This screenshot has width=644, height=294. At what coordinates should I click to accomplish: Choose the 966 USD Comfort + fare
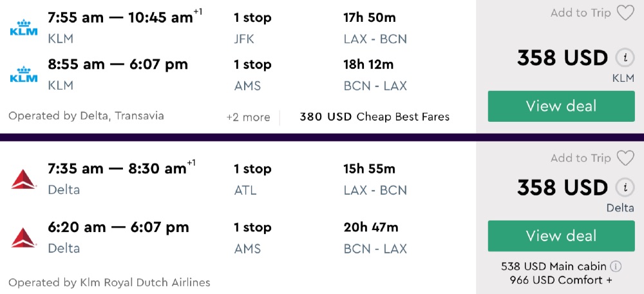(x=560, y=280)
